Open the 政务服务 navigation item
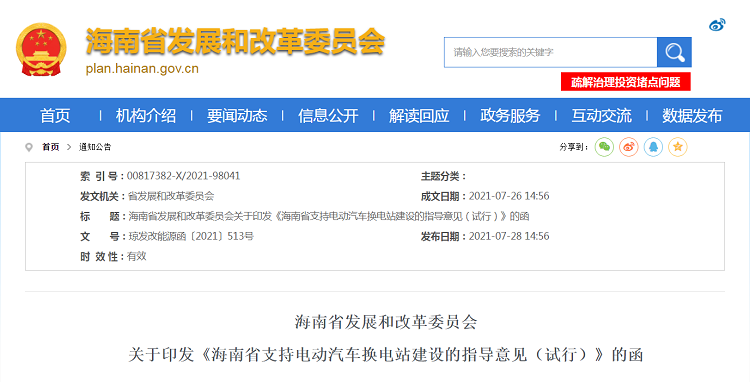 (510, 116)
